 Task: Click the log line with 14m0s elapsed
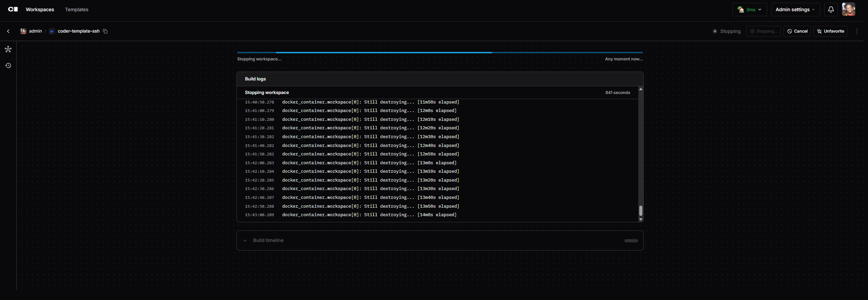[x=437, y=215]
